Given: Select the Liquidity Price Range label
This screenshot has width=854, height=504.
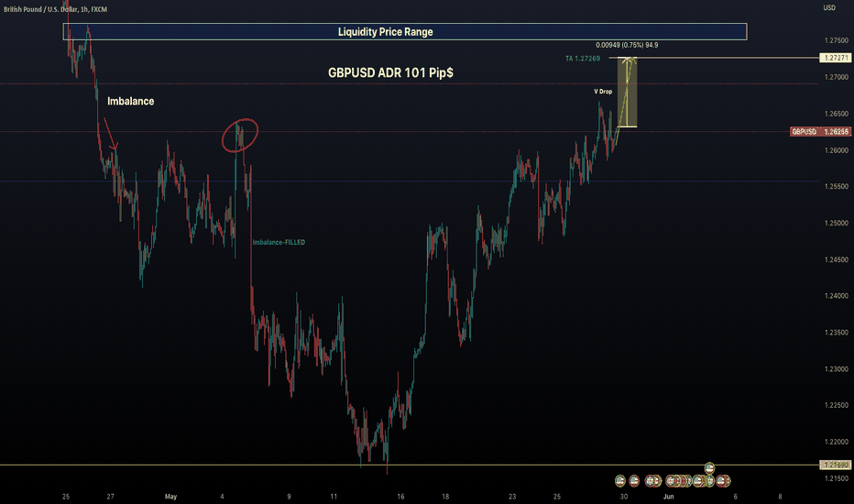Looking at the screenshot, I should coord(385,31).
